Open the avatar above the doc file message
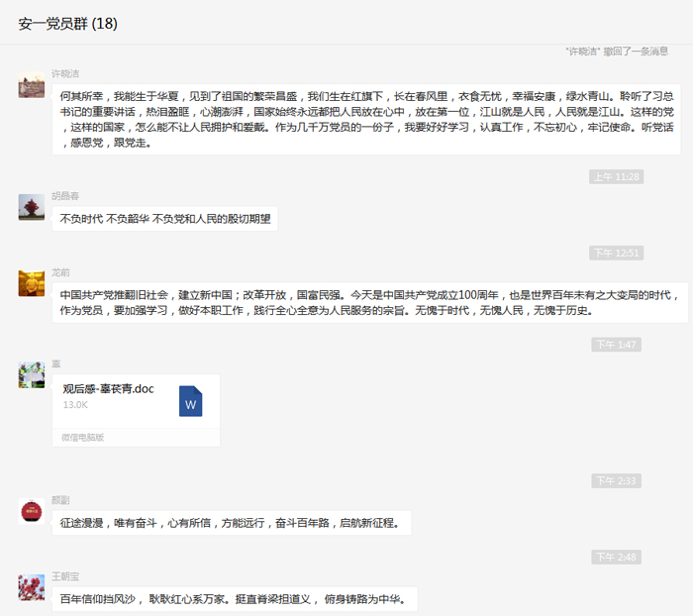The image size is (693, 616). pyautogui.click(x=31, y=374)
